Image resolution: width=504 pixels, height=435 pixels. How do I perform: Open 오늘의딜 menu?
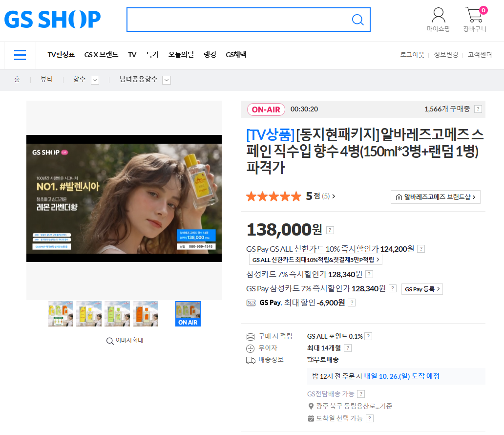(181, 55)
